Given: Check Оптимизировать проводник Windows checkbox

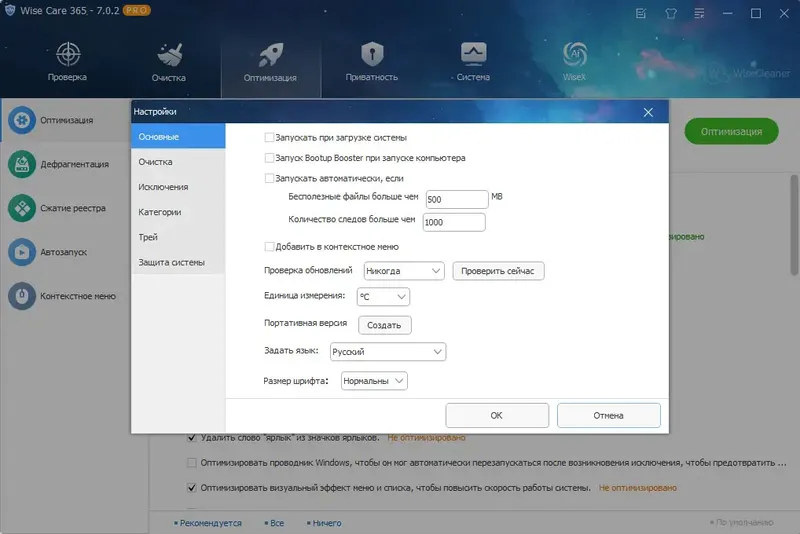Looking at the screenshot, I should pos(192,463).
